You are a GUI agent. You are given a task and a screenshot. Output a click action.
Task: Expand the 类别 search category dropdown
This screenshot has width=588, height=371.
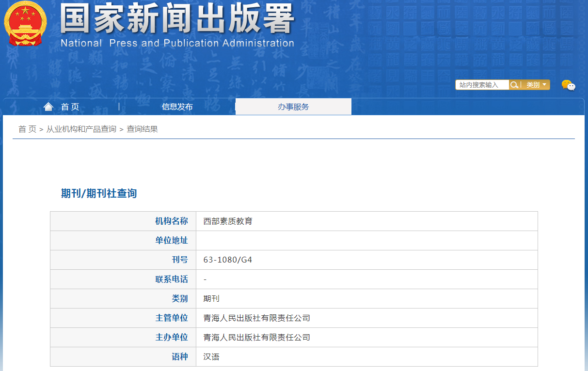tap(536, 85)
